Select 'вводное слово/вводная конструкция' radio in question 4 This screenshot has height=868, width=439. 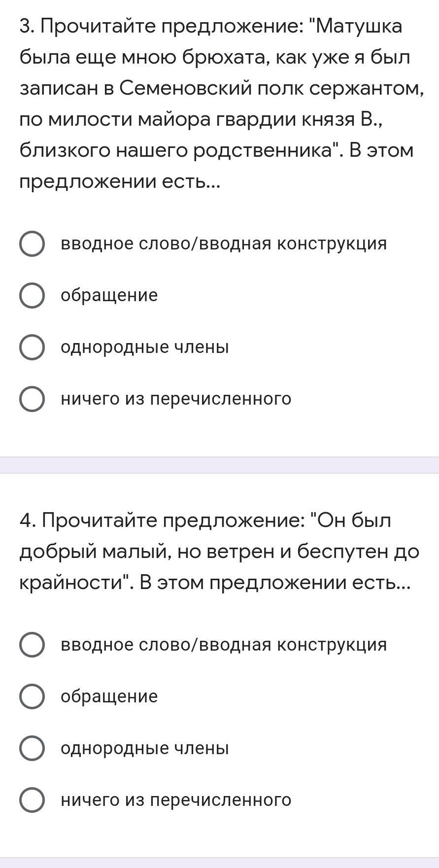32,645
